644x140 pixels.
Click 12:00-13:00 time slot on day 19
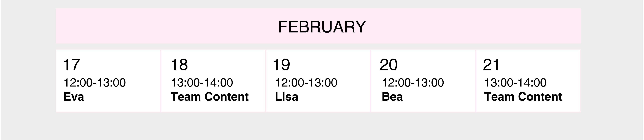[x=306, y=83]
